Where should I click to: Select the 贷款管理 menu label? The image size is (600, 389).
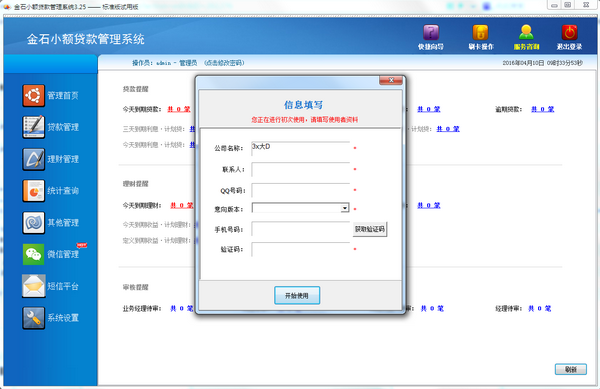tap(63, 127)
